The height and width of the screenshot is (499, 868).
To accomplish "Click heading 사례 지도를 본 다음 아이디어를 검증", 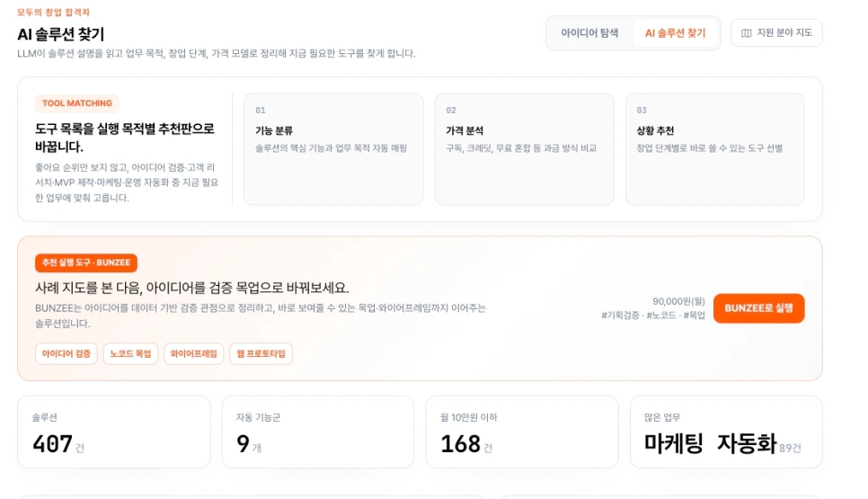I will (192, 288).
